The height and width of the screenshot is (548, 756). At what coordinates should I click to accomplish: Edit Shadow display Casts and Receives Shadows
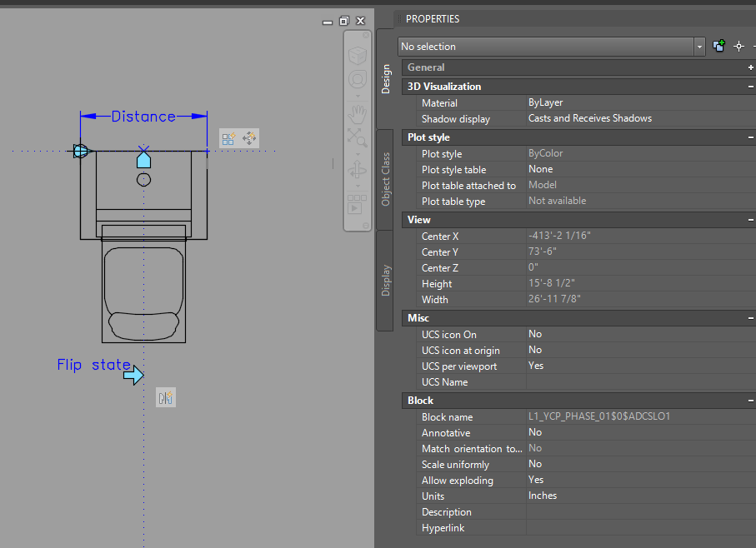[641, 118]
